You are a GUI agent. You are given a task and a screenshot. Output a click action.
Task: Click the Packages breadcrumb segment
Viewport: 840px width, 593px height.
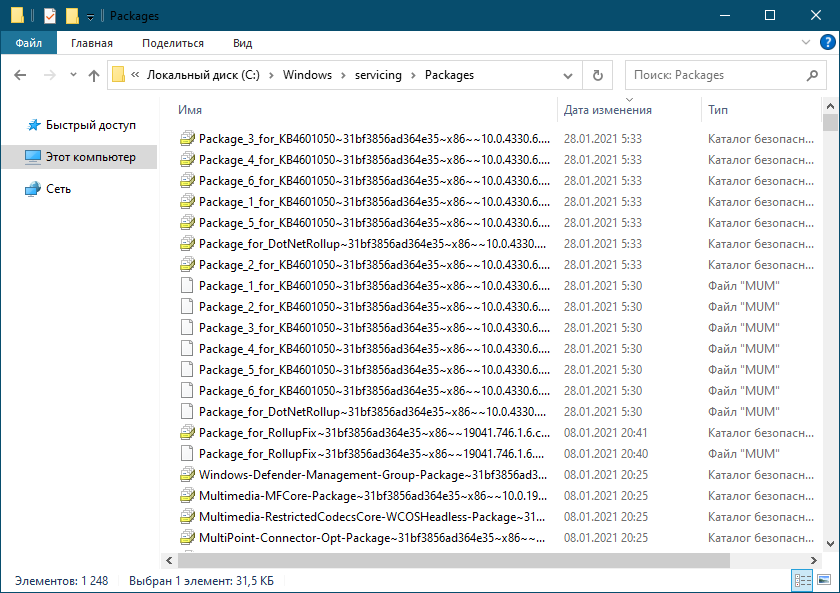(449, 75)
